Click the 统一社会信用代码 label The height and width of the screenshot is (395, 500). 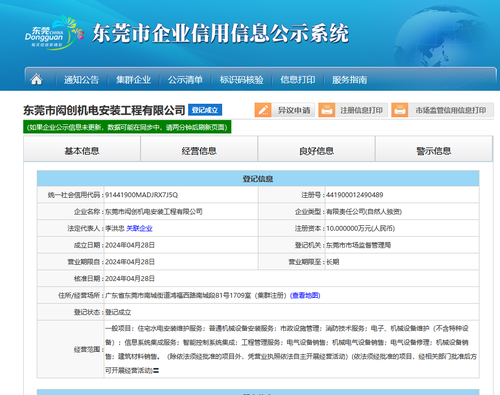(75, 195)
